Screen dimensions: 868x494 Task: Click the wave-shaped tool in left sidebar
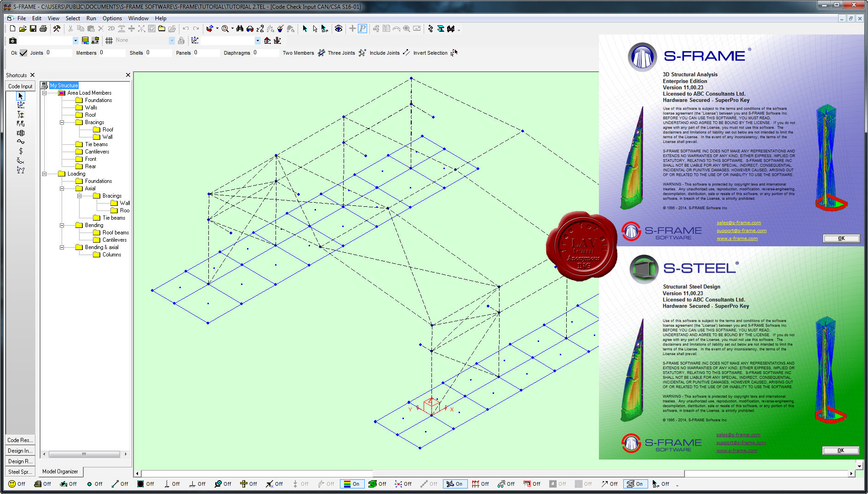pos(20,142)
